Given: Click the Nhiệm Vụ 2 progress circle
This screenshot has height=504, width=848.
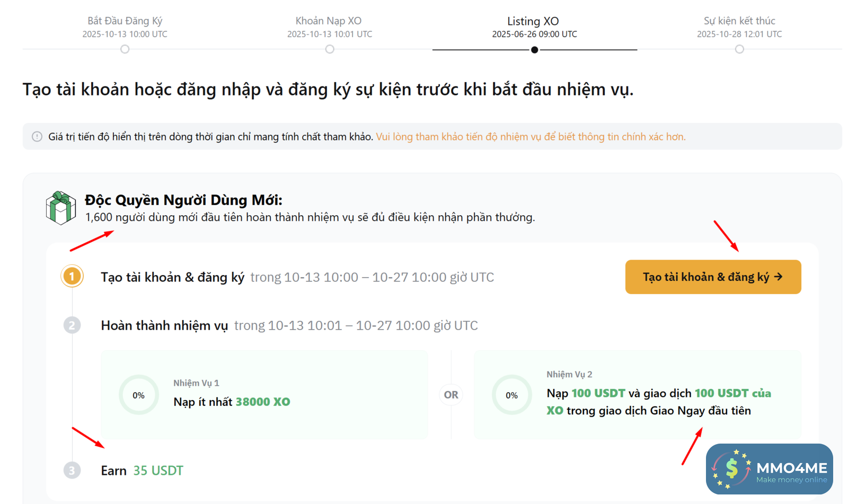Looking at the screenshot, I should coord(511,395).
